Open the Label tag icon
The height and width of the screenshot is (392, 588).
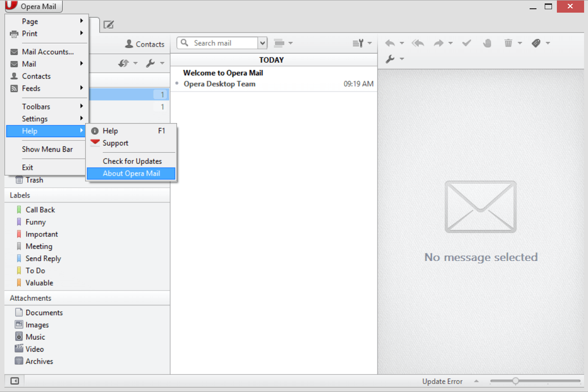[536, 43]
